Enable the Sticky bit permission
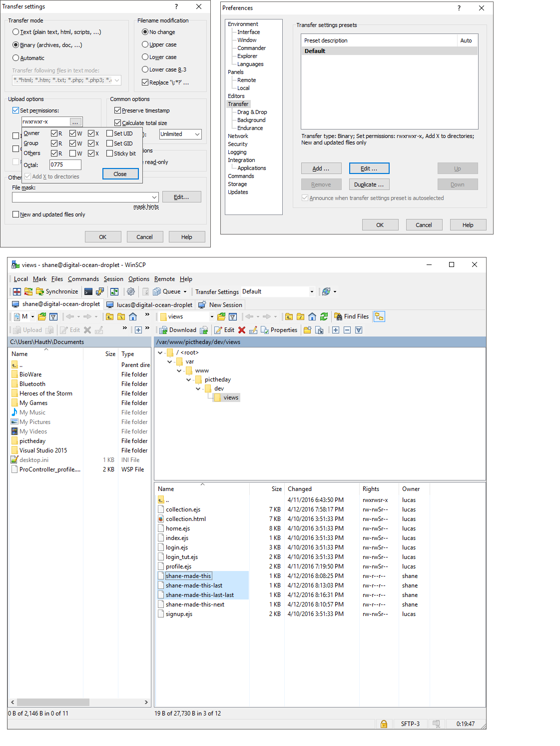The width and height of the screenshot is (560, 746). (109, 153)
